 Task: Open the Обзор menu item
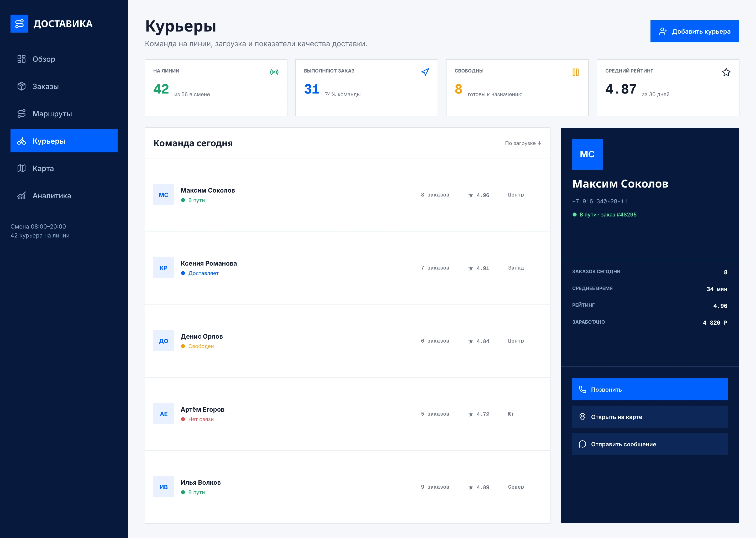(64, 59)
